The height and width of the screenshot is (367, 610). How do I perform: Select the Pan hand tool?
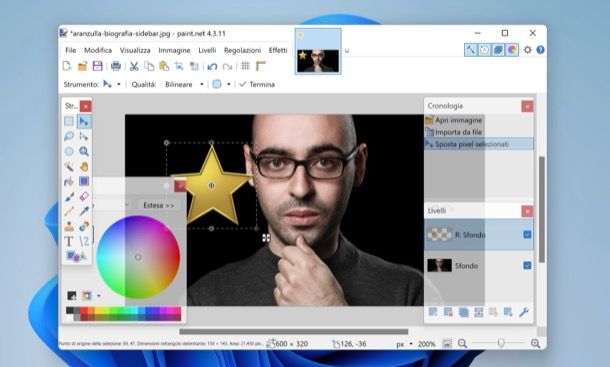(x=84, y=167)
